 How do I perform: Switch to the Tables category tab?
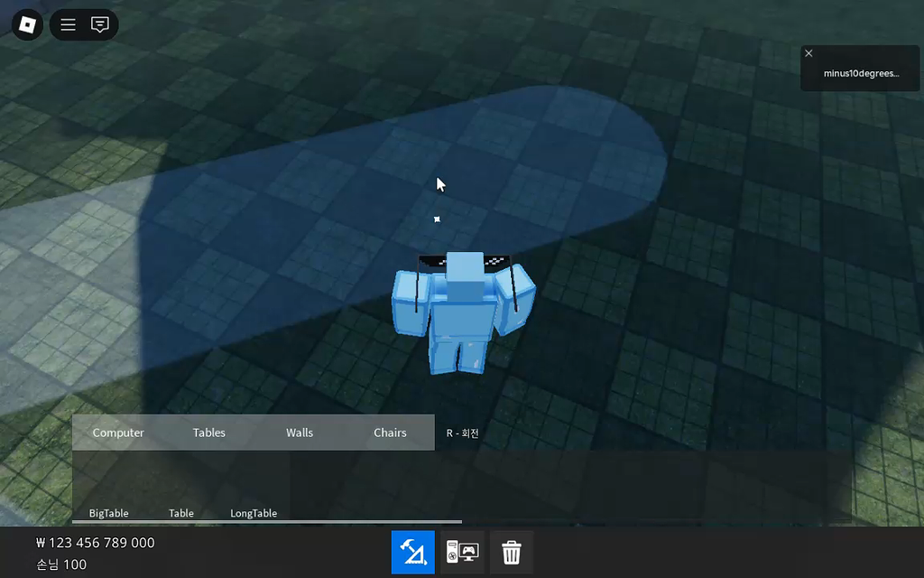[208, 433]
